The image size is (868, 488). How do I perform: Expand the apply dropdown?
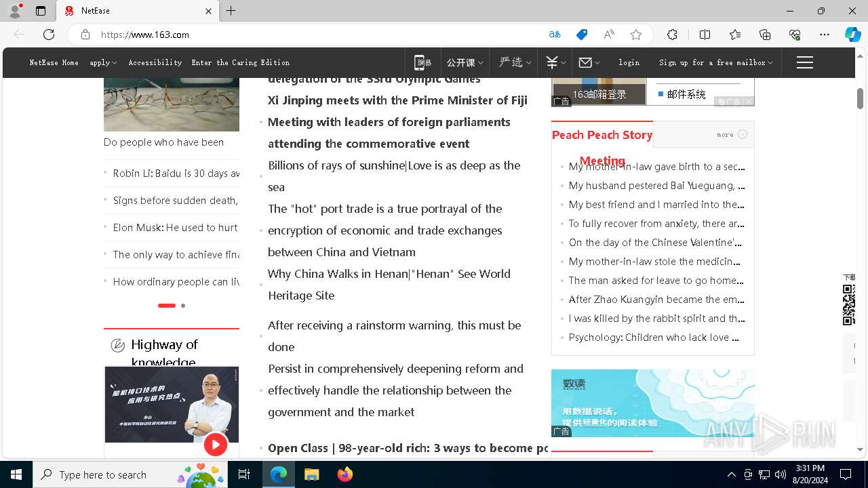click(103, 62)
